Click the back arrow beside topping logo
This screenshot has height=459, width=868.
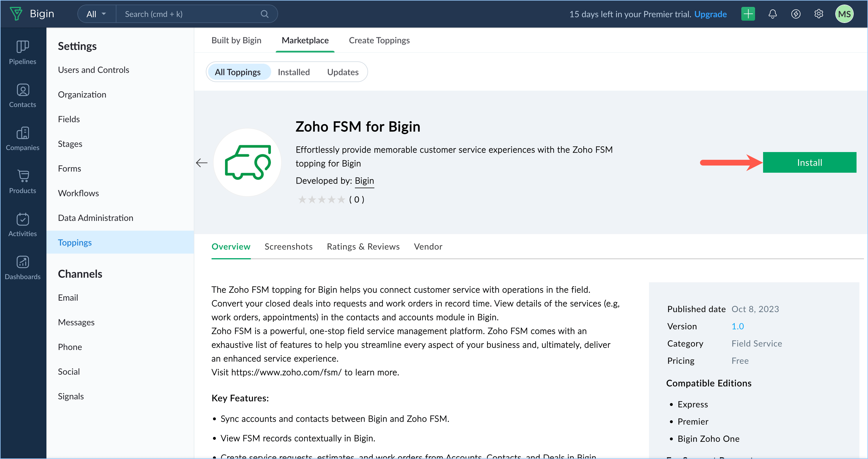tap(202, 163)
